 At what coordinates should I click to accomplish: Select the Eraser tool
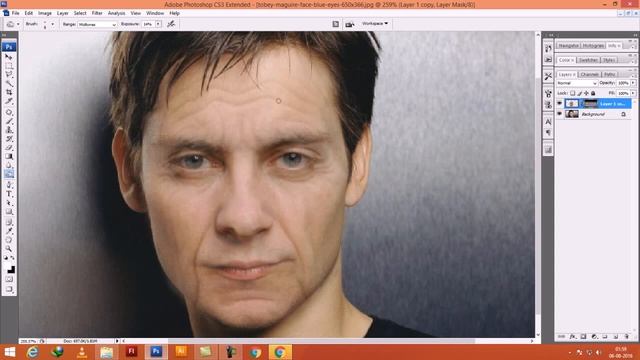pos(9,147)
